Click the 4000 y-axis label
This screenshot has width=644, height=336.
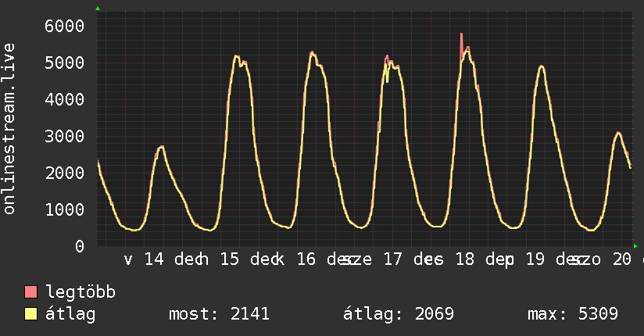64,99
